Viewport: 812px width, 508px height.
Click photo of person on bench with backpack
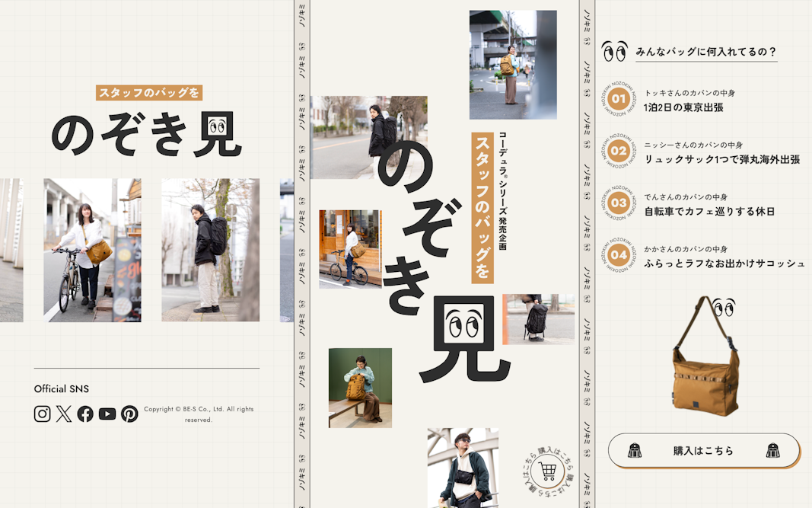click(x=360, y=388)
